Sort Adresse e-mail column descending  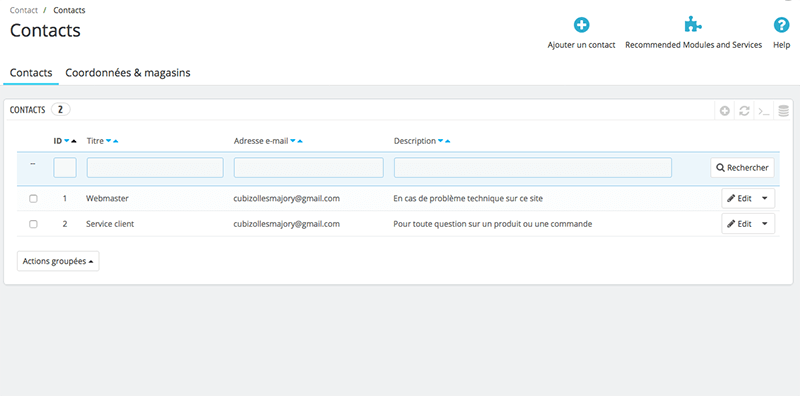[293, 141]
